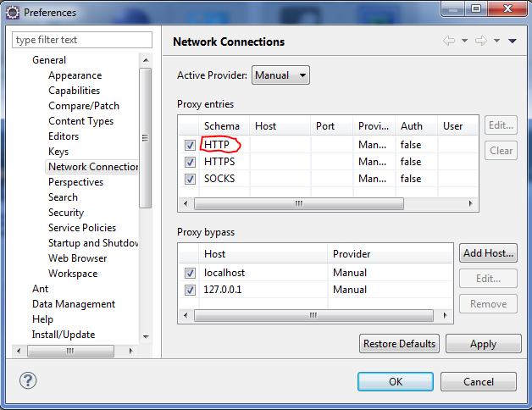Toggle the HTTPS proxy entry checkbox
This screenshot has width=532, height=410.
190,162
